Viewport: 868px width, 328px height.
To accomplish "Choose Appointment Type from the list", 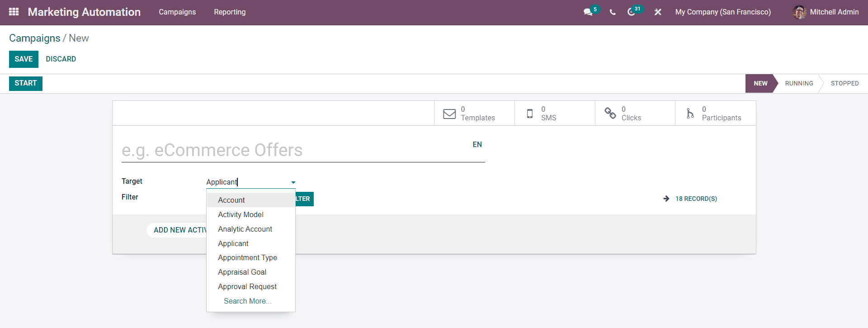I will tap(251, 257).
